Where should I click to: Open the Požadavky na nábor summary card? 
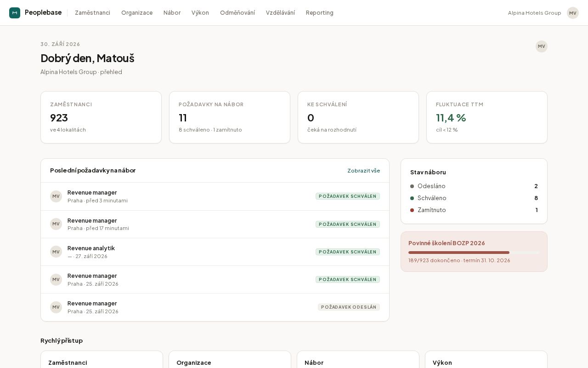point(230,117)
